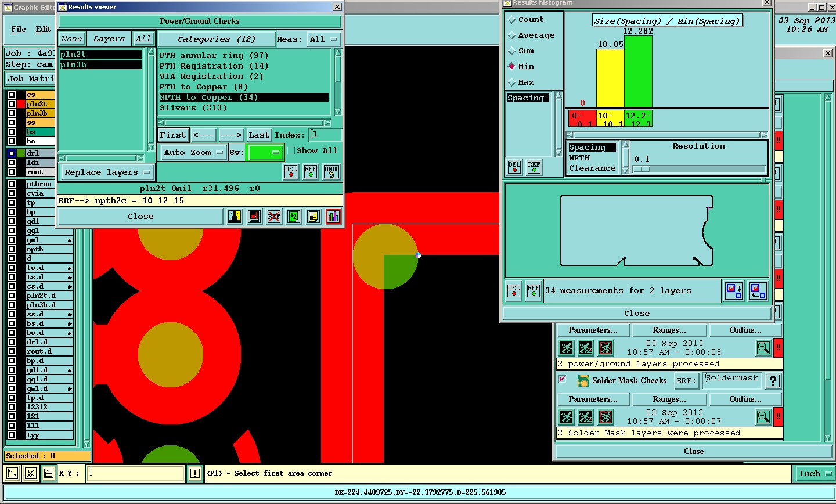Image resolution: width=836 pixels, height=504 pixels.
Task: Click magnifier icon in power/ground checks row
Action: pos(763,348)
